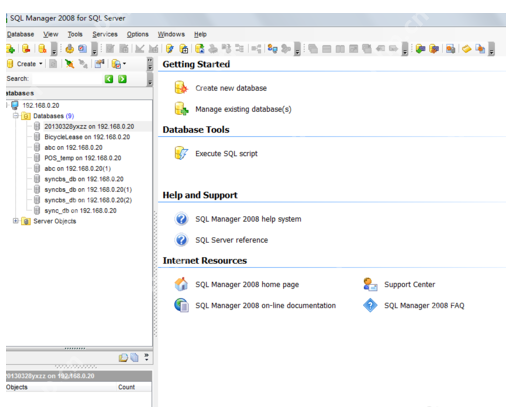Click the yellow notes icon in the bottom-left panel
The width and height of the screenshot is (516, 407).
[123, 358]
